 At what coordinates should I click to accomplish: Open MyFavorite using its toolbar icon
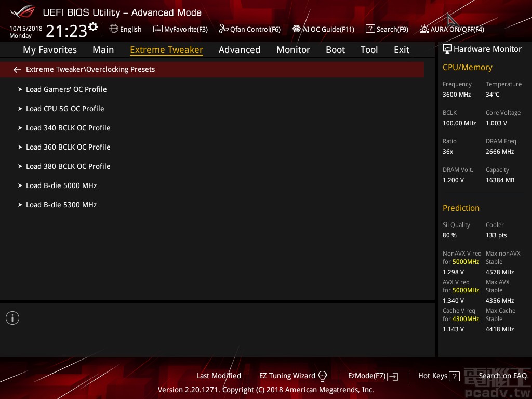coord(157,29)
